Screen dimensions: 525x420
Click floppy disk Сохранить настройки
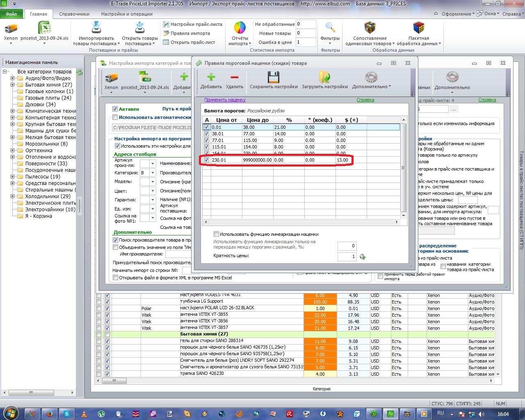coord(274,77)
